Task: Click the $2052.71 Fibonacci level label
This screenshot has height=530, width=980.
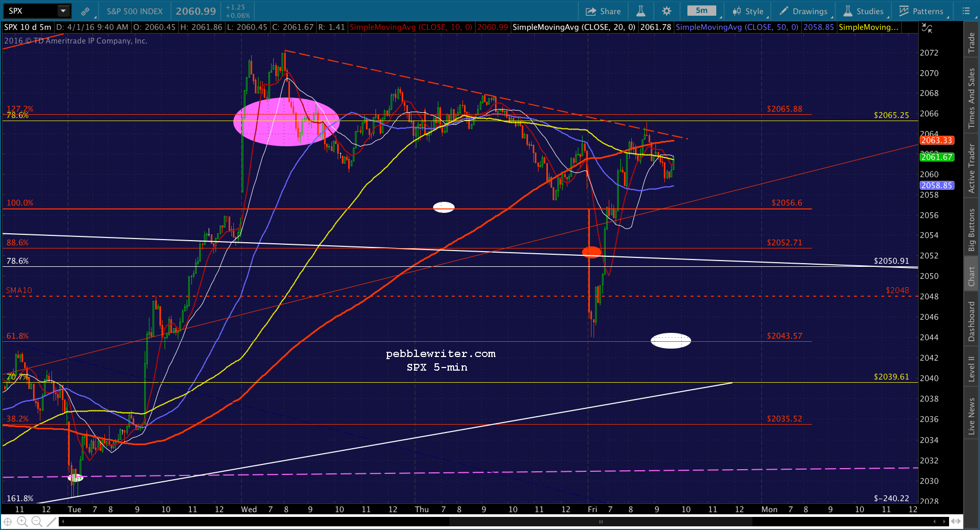Action: point(784,243)
